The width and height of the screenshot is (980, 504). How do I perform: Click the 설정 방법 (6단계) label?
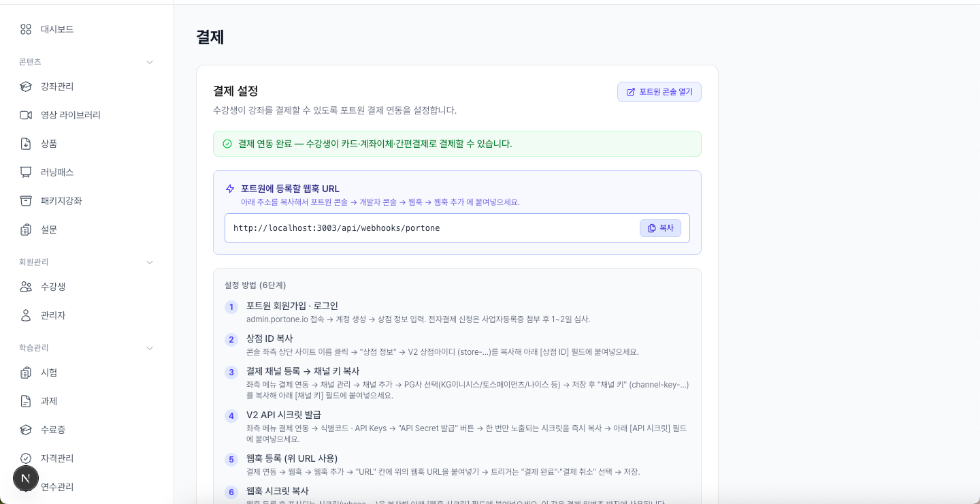[255, 285]
